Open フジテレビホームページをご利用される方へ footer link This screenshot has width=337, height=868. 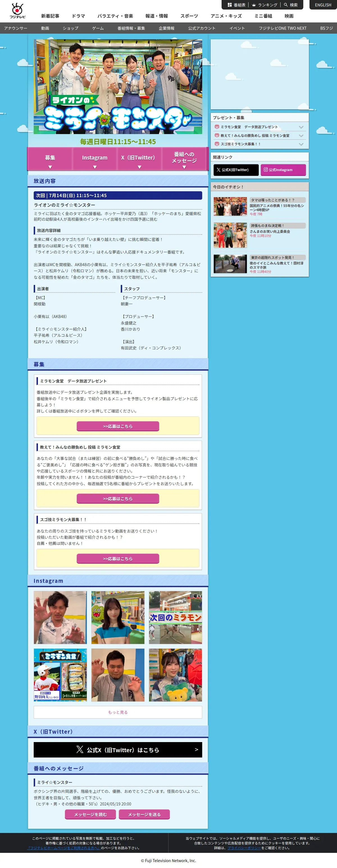[64, 848]
